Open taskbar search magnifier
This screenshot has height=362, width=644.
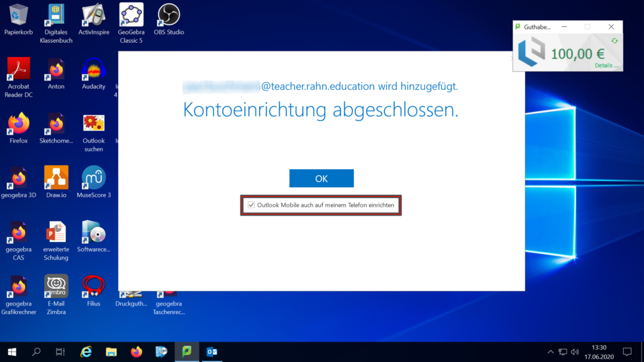[36, 352]
